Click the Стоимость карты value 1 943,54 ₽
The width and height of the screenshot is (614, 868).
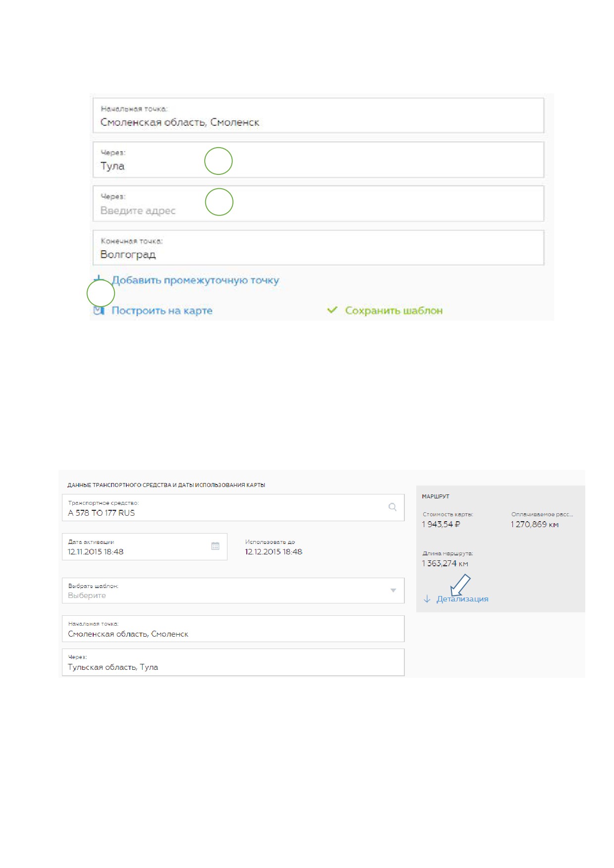coord(441,524)
